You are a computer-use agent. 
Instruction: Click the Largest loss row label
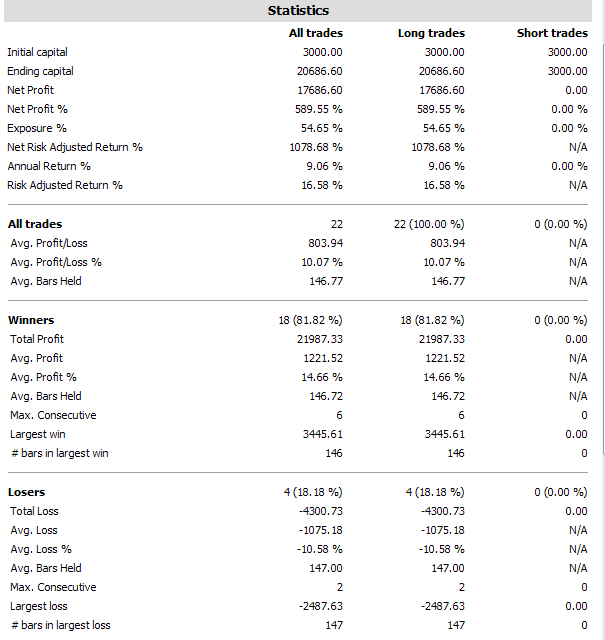tap(38, 606)
